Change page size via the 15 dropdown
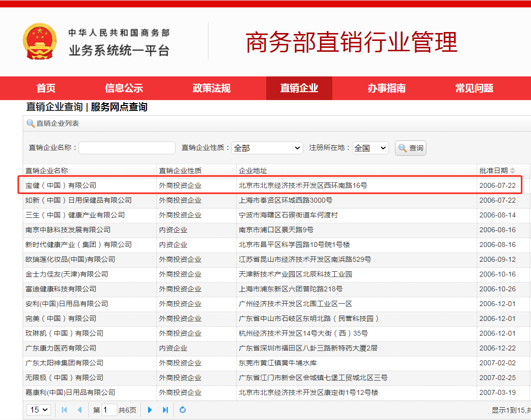The height and width of the screenshot is (420, 531). pos(38,410)
